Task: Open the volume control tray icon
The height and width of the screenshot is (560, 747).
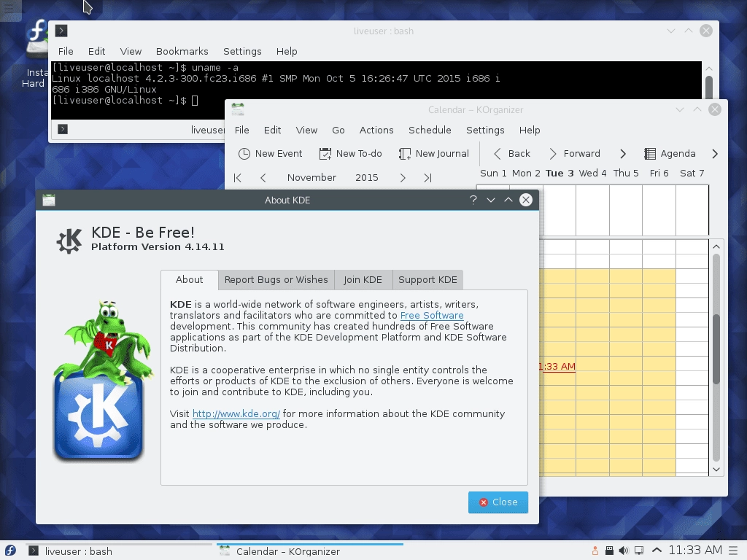Action: [624, 551]
